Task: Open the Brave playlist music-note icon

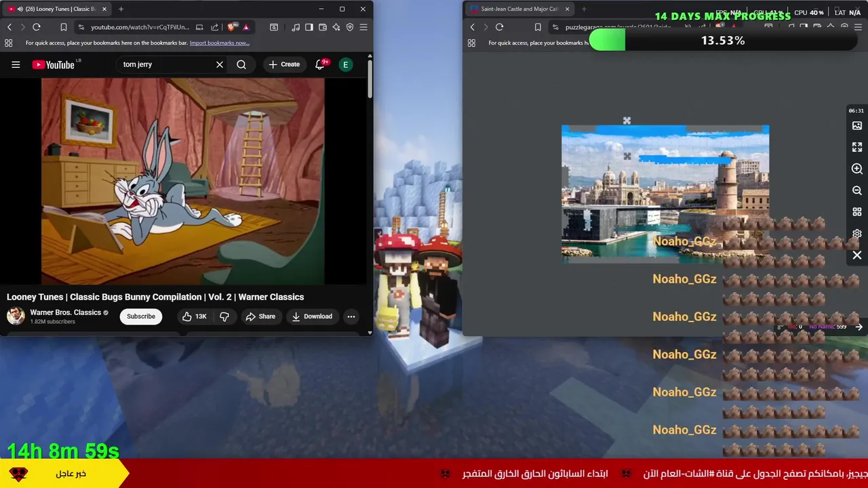Action: coord(296,27)
